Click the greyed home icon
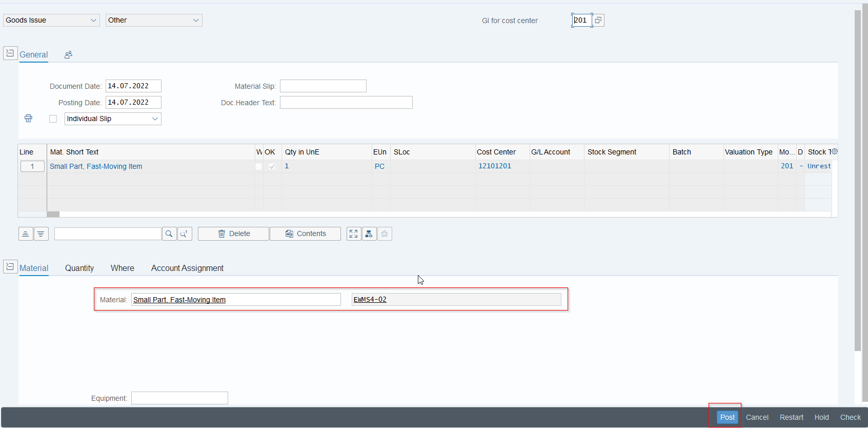 point(385,234)
